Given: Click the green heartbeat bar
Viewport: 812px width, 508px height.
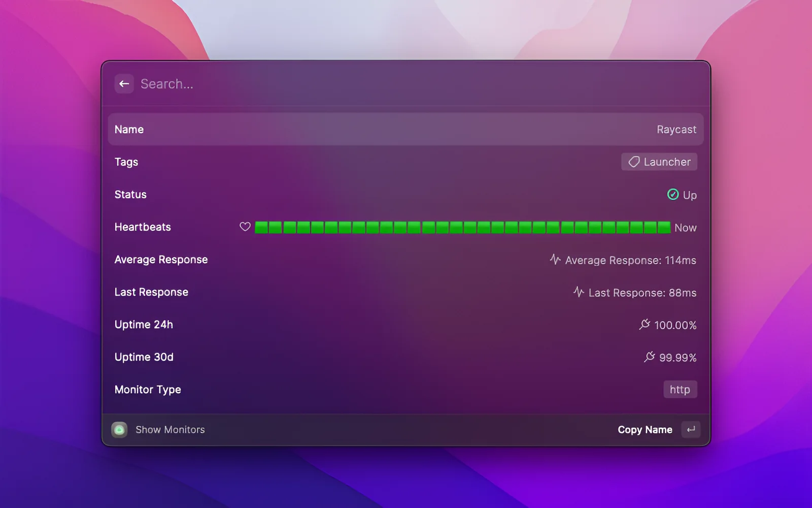Looking at the screenshot, I should pos(462,227).
